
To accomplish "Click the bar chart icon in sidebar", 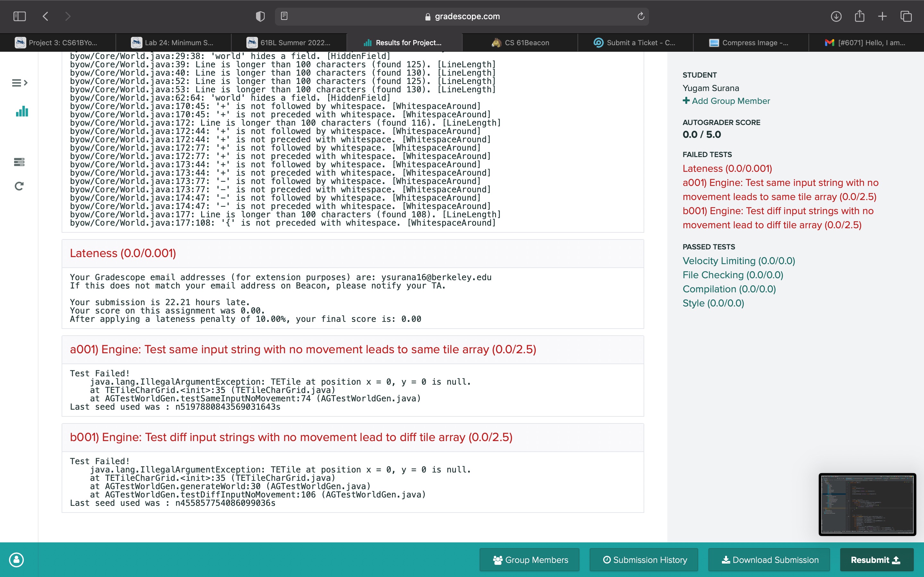I will (22, 112).
